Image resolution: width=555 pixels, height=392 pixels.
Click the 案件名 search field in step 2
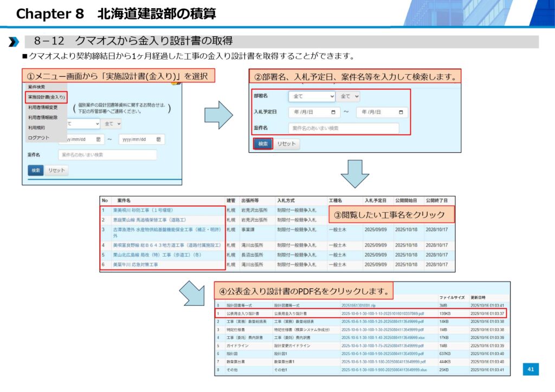344,128
